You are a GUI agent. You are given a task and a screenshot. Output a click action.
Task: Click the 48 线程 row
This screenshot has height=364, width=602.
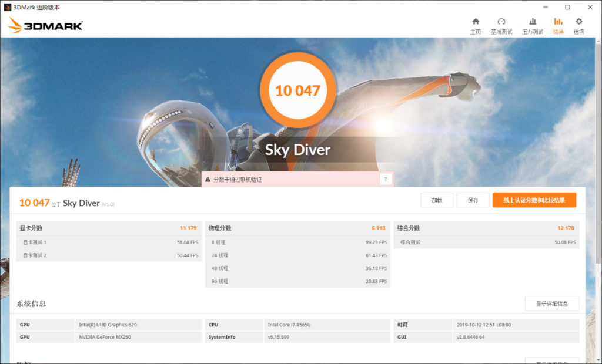pyautogui.click(x=297, y=268)
